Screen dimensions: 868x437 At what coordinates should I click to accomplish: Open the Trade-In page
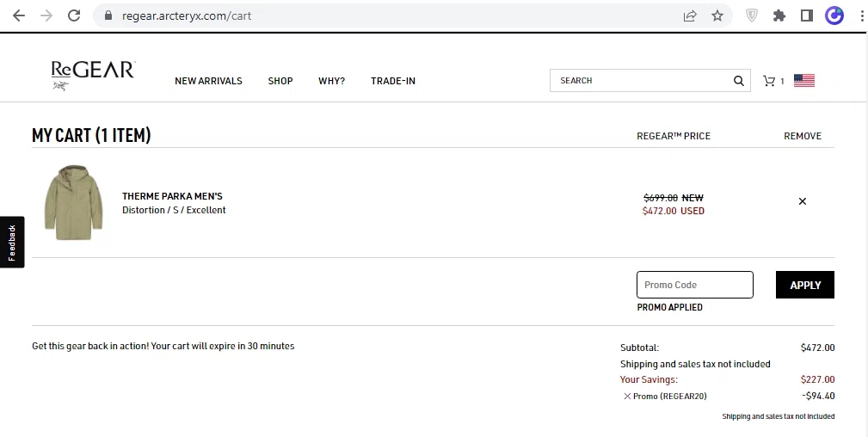(393, 81)
